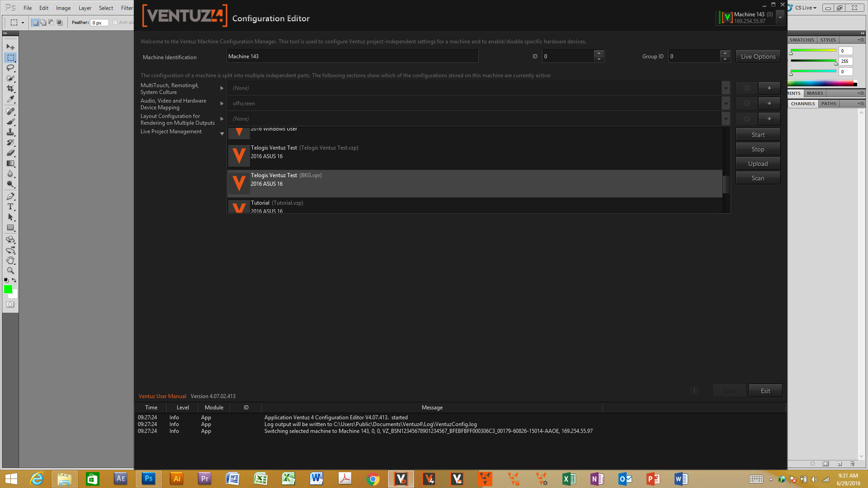Click the green foreground color swatch
This screenshot has width=868, height=488.
coord(8,289)
